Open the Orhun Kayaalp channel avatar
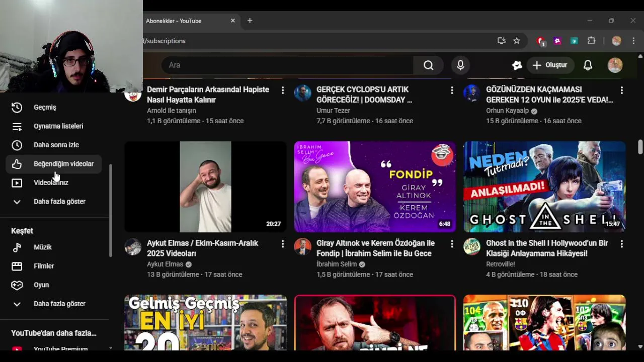Viewport: 644px width, 362px height. [x=472, y=93]
